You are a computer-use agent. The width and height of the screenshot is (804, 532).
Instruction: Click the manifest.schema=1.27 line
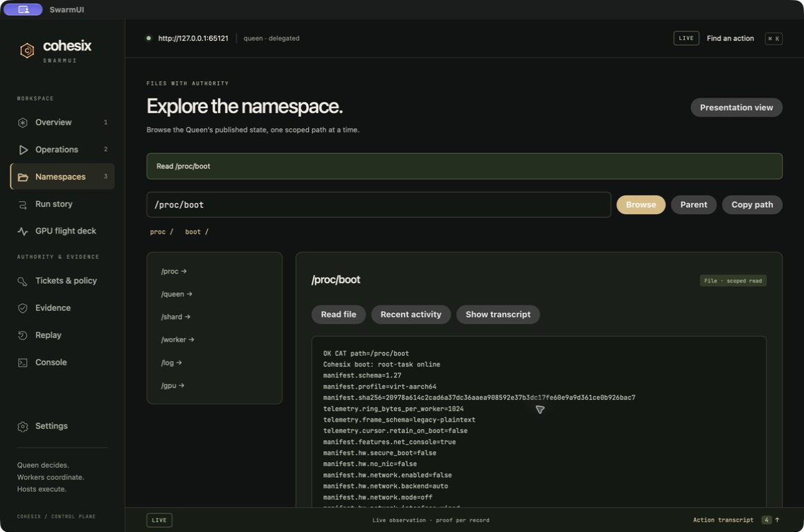pos(362,375)
